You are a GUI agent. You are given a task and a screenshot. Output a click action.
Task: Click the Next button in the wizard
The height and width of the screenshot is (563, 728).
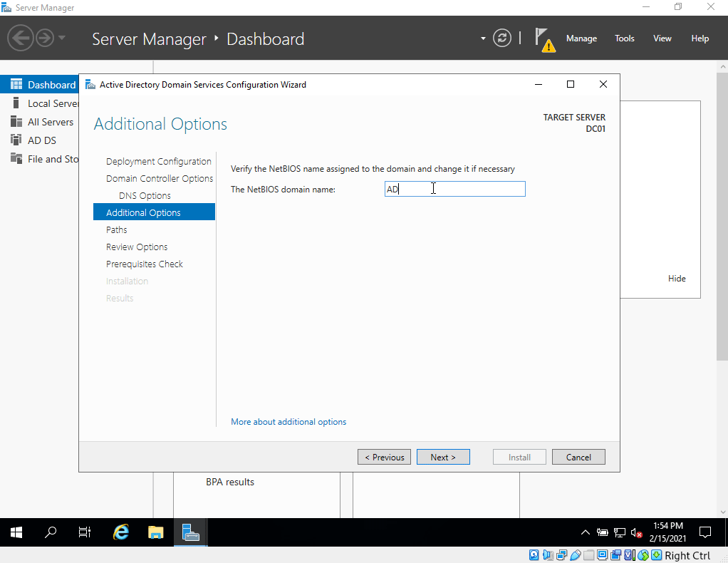click(x=442, y=458)
